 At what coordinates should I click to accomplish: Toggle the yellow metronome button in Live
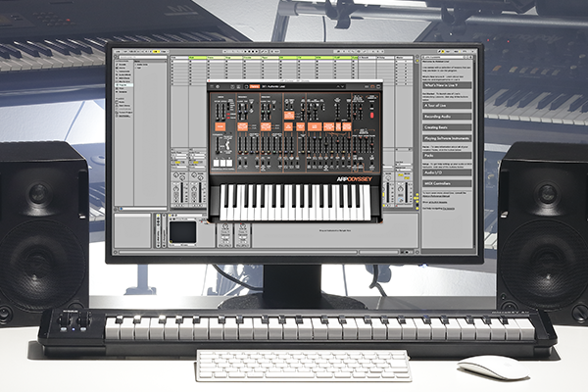[x=156, y=51]
